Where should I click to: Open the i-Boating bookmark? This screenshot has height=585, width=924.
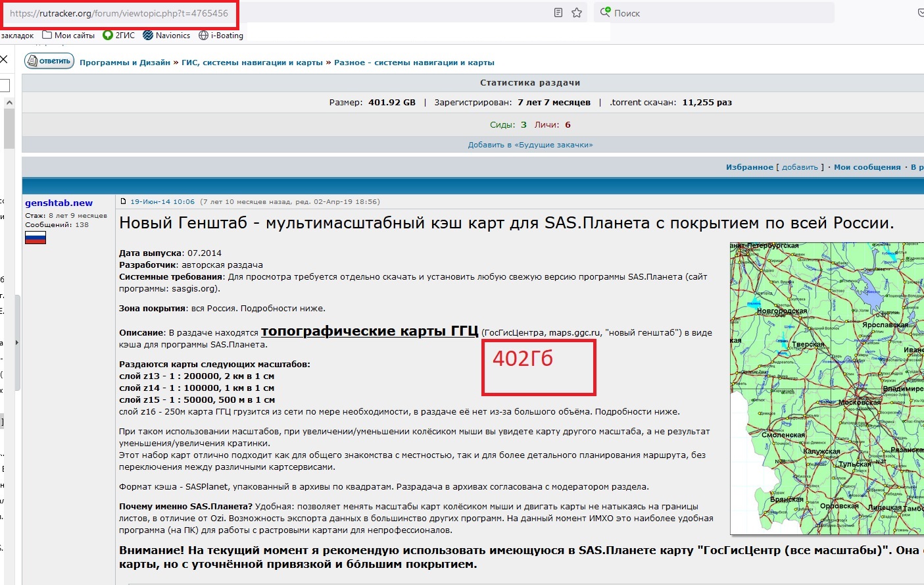[221, 36]
